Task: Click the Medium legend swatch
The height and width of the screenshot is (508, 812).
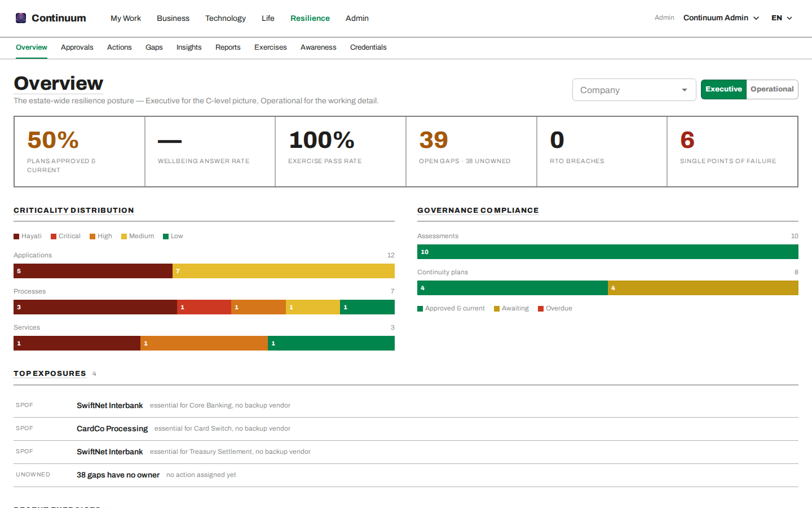Action: [124, 237]
